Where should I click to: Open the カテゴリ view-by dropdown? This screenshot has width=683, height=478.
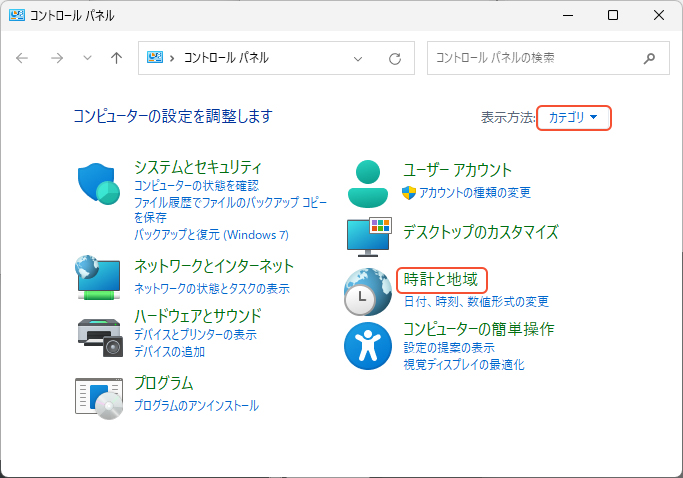573,118
